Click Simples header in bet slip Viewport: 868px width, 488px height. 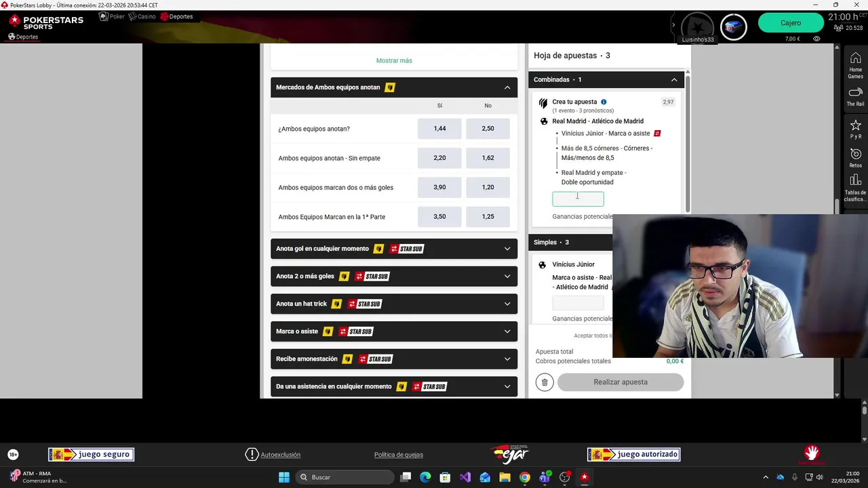click(570, 242)
